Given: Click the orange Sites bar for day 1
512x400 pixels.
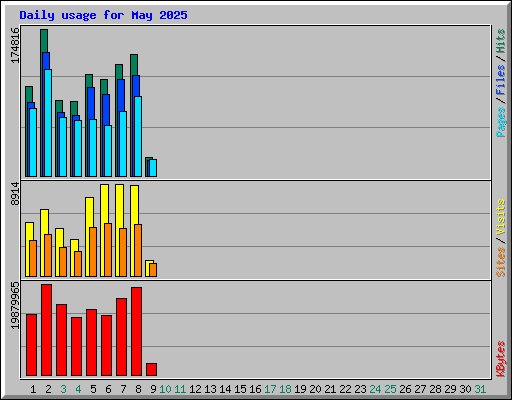Looking at the screenshot, I should tap(33, 258).
